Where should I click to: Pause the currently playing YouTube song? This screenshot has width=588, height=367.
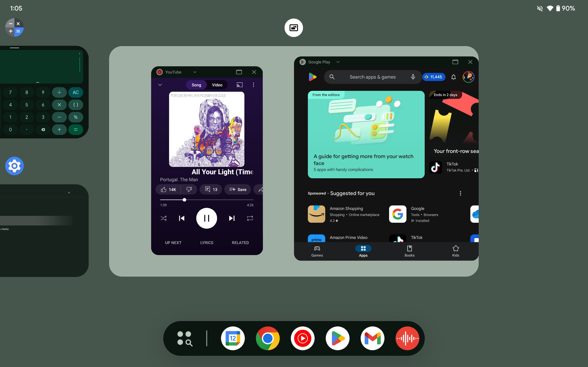(x=206, y=218)
